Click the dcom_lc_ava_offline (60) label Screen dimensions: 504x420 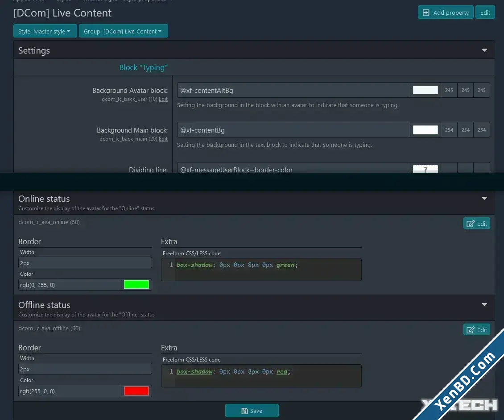tap(49, 328)
